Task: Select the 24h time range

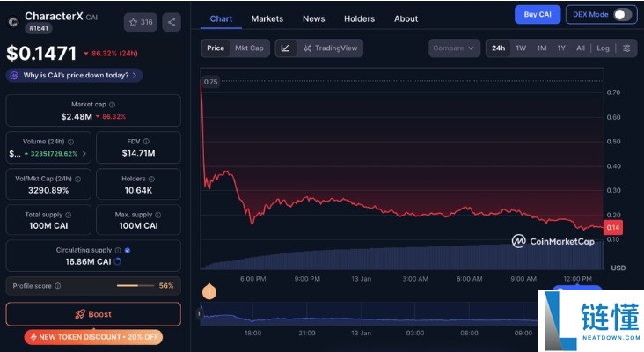Action: coord(498,48)
